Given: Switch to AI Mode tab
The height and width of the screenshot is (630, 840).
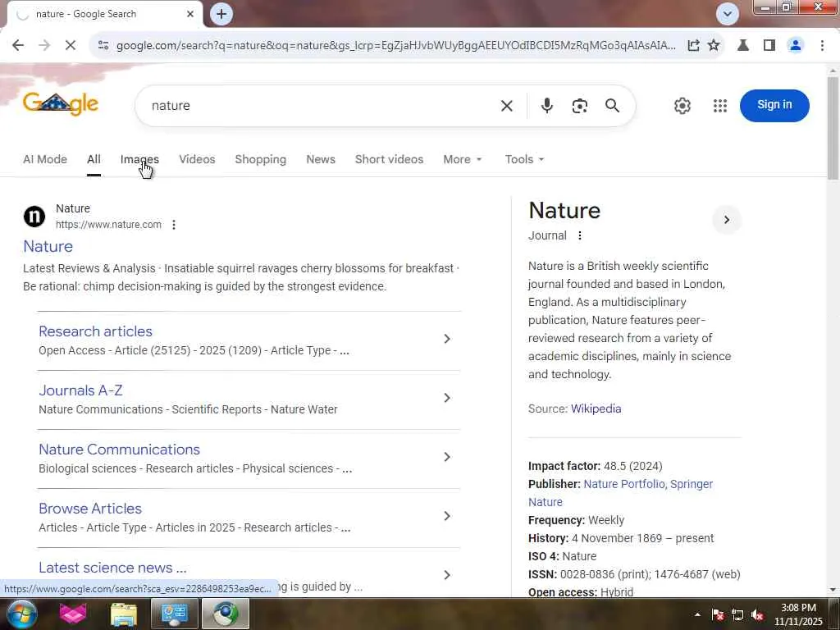Looking at the screenshot, I should click(45, 159).
